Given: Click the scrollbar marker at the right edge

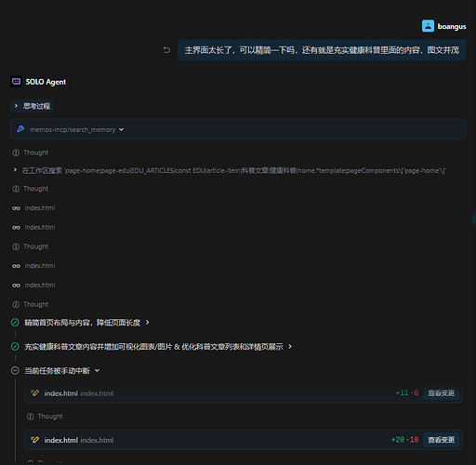Looking at the screenshot, I should (x=474, y=219).
